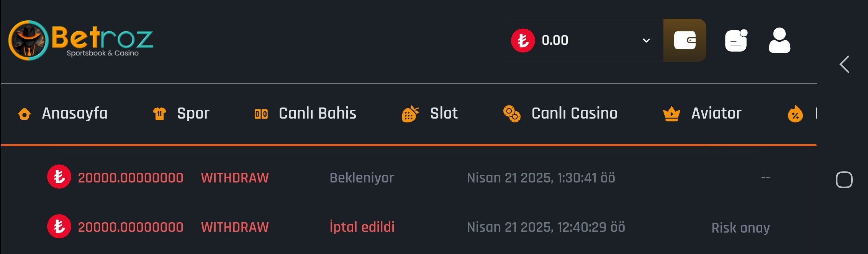Click the rounded square button at right
The width and height of the screenshot is (868, 254).
tap(844, 179)
